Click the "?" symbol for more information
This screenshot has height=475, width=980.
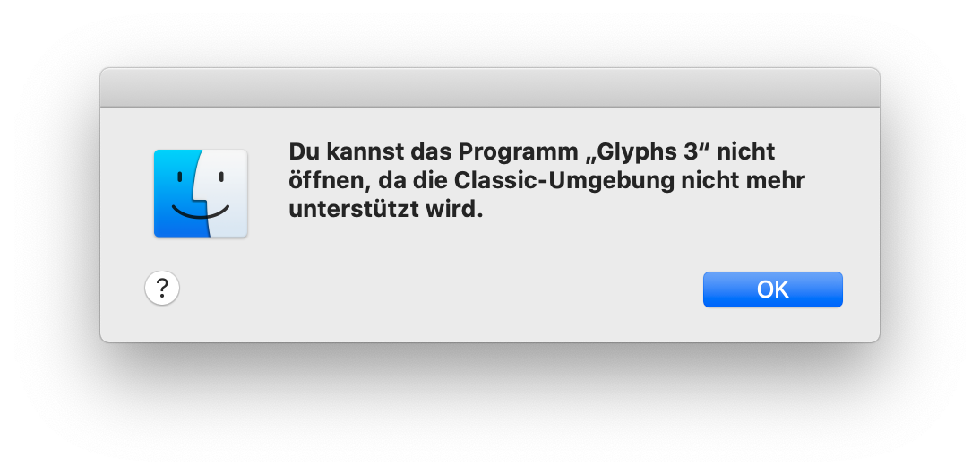[162, 288]
